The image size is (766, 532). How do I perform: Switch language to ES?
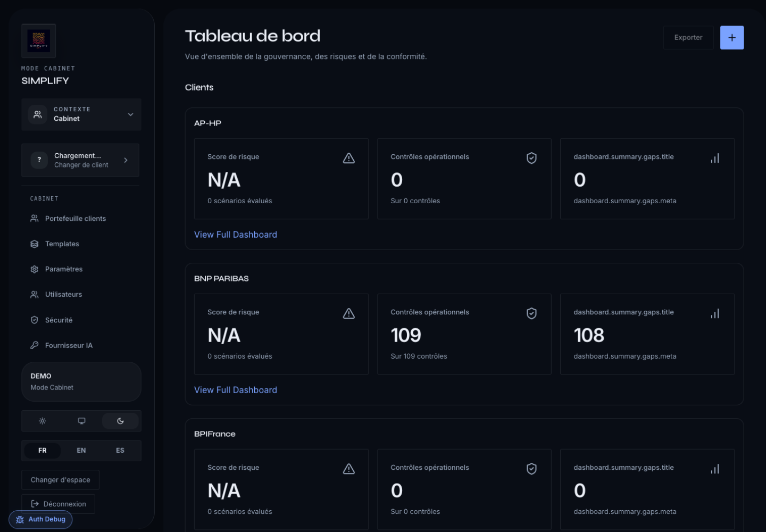(x=120, y=451)
